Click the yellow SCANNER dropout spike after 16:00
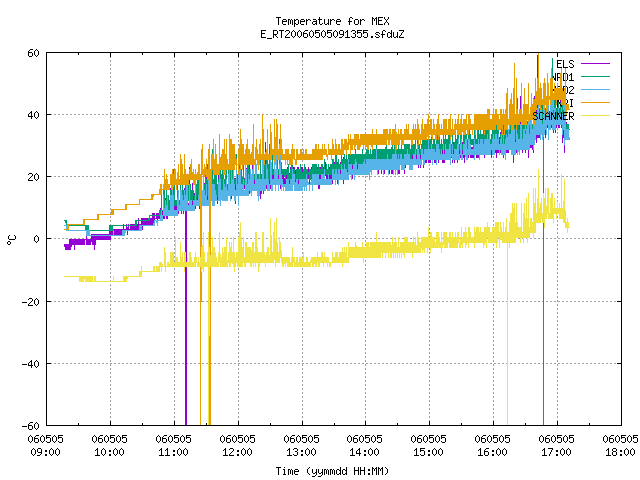Viewport: 640px width, 480px height. [x=507, y=333]
